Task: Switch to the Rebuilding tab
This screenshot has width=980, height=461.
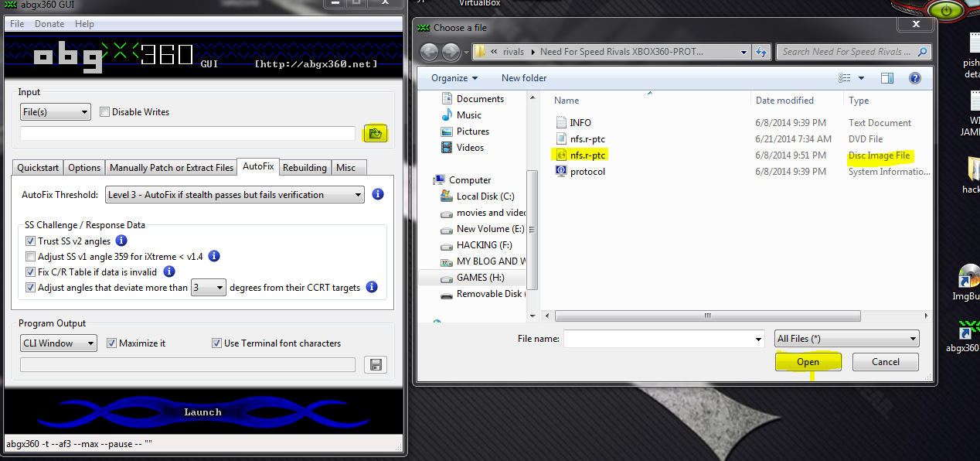Action: tap(305, 168)
